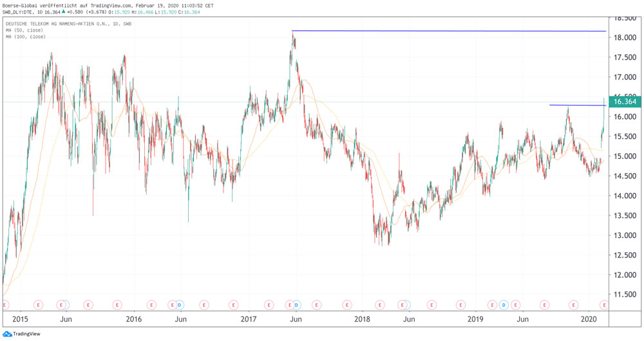Click the SWB_DLY:DTE symbol text in header
Image resolution: width=644 pixels, height=341 pixels.
pyautogui.click(x=17, y=12)
